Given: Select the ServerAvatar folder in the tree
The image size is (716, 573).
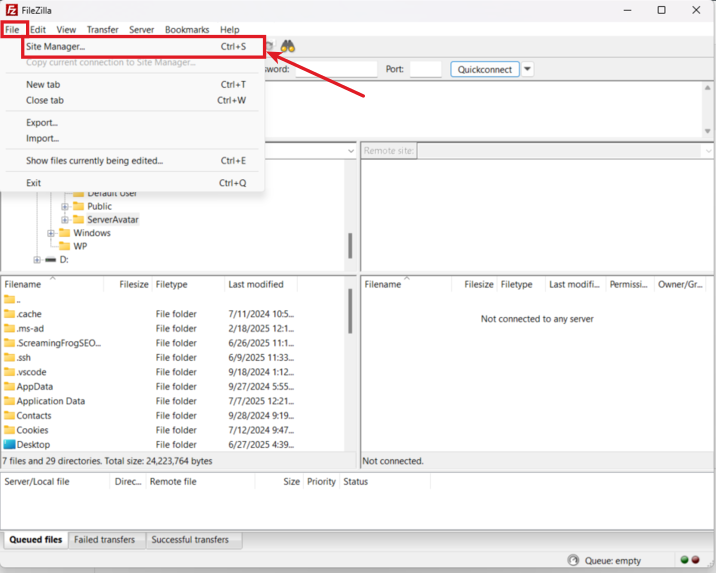Looking at the screenshot, I should (113, 220).
